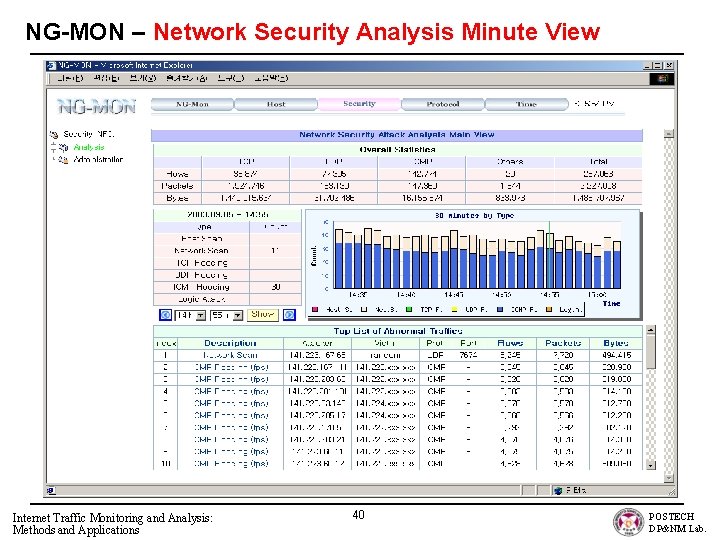The height and width of the screenshot is (540, 720).
Task: Sort the table by the Flows header
Action: pyautogui.click(x=510, y=343)
